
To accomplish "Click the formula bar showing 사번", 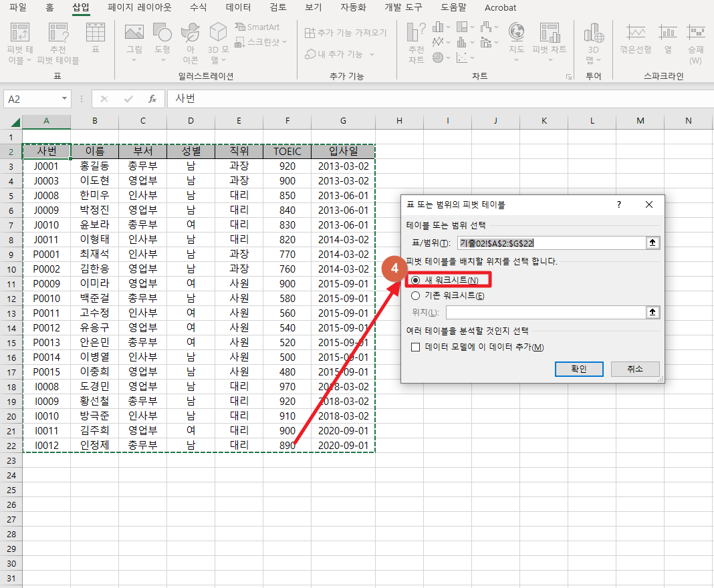I will [440, 99].
